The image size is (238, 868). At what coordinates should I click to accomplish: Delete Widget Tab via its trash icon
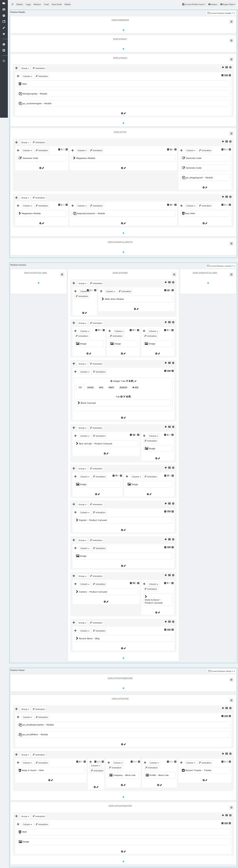[x=130, y=381]
